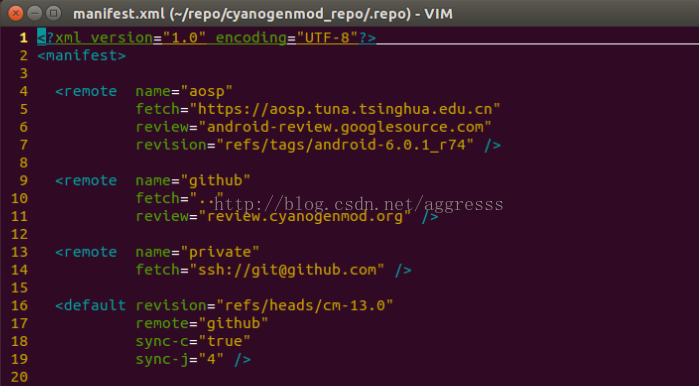Click line number 20

click(x=19, y=377)
